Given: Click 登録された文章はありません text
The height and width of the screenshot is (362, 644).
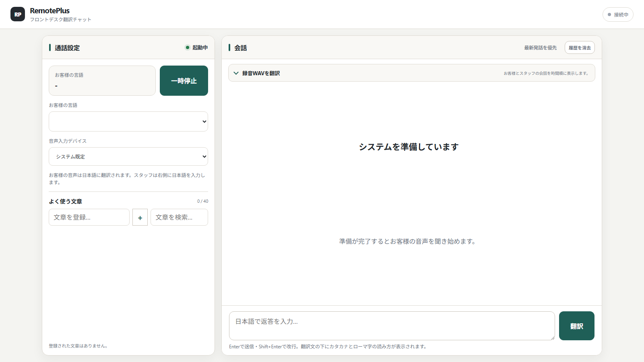Looking at the screenshot, I should (78, 346).
